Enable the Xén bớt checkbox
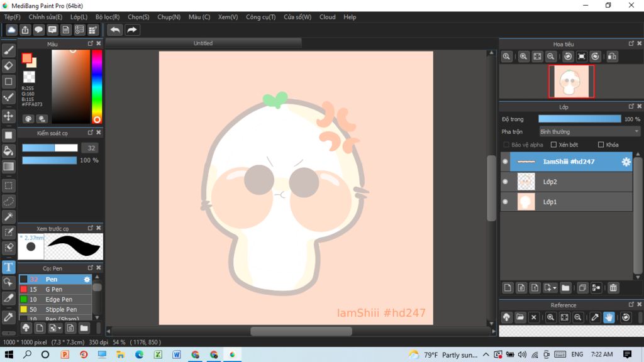This screenshot has width=644, height=362. pos(553,145)
